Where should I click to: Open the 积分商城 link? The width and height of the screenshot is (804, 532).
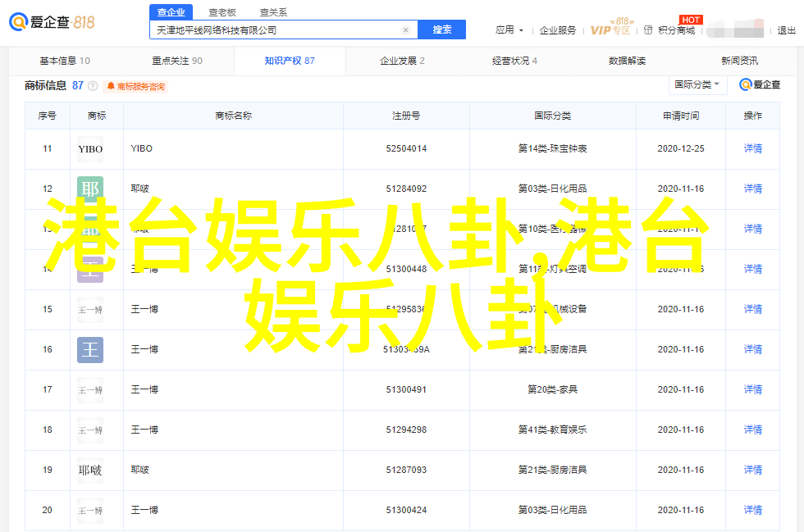[x=676, y=31]
